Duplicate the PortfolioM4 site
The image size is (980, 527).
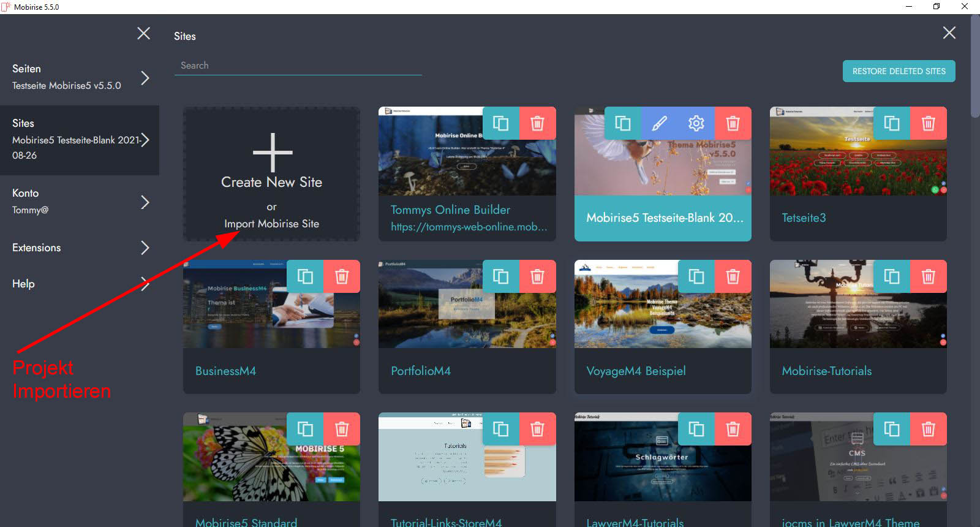501,276
